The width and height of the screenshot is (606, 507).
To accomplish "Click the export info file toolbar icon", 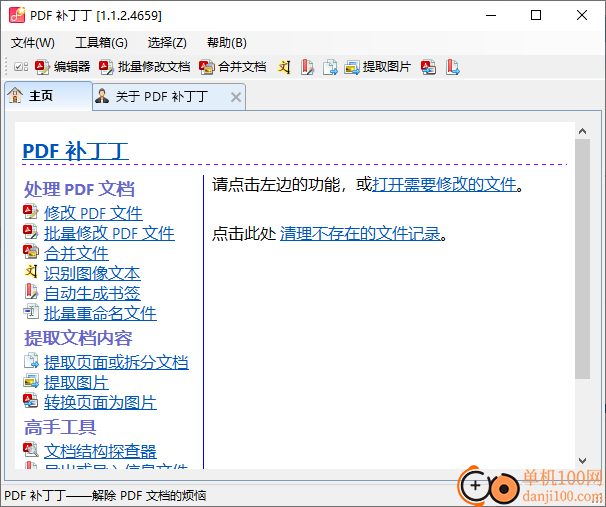I will tap(453, 67).
